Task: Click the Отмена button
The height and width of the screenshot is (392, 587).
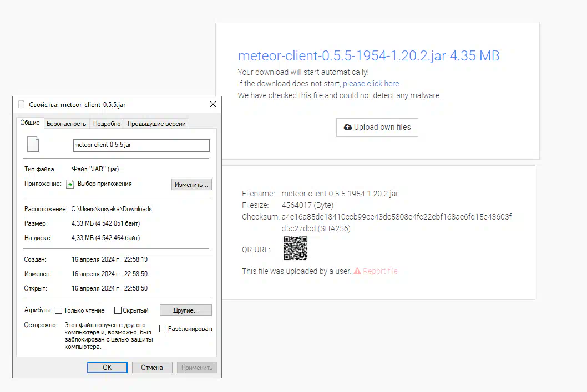Action: click(152, 367)
